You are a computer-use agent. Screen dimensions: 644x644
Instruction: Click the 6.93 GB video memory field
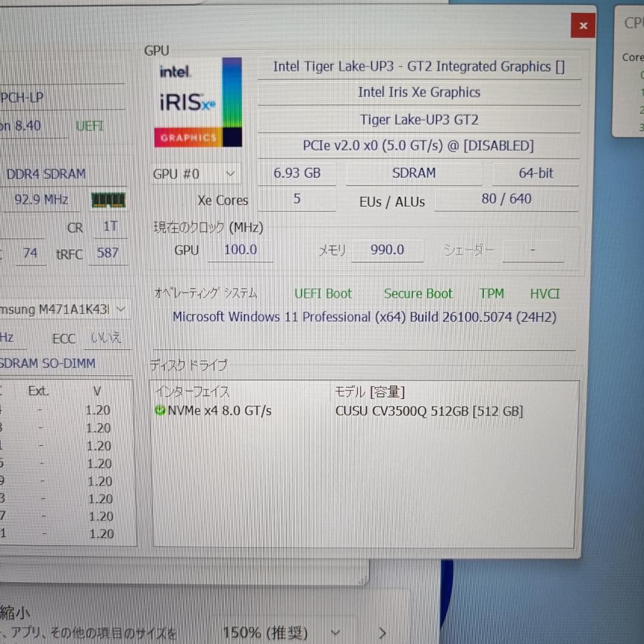(x=297, y=174)
